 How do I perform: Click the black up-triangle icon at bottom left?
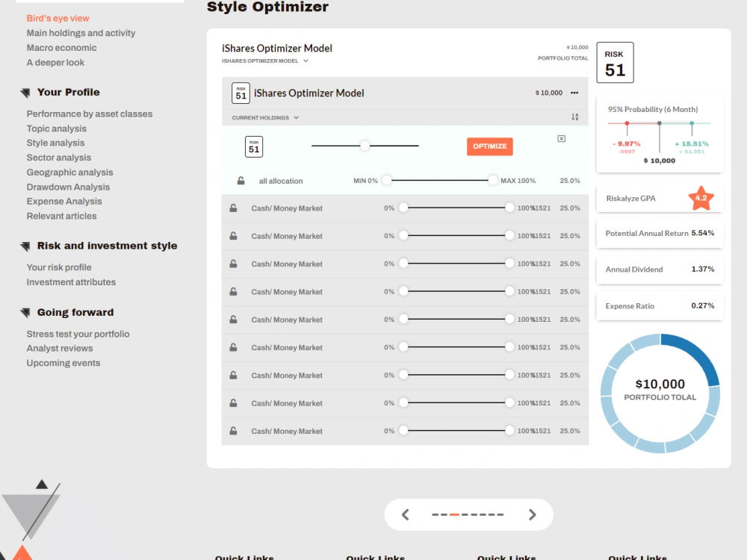[42, 485]
